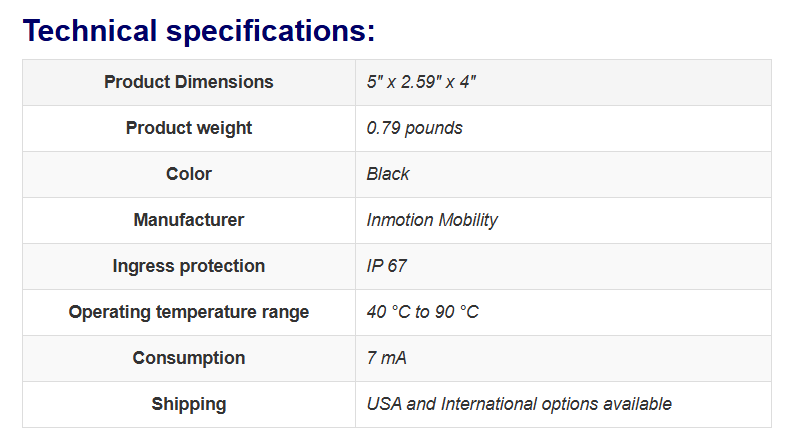Click the IP 67 value

coord(386,266)
